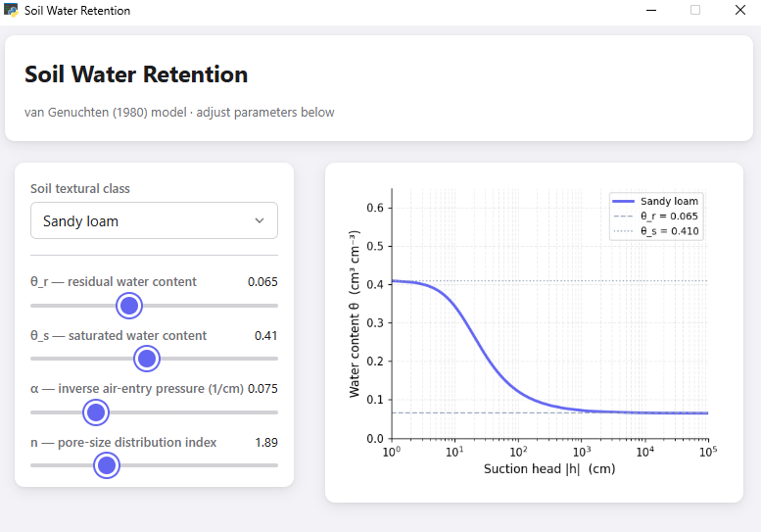This screenshot has width=761, height=532.
Task: Click the window title 'Soil Water Retention' in the title bar
Action: click(x=77, y=11)
